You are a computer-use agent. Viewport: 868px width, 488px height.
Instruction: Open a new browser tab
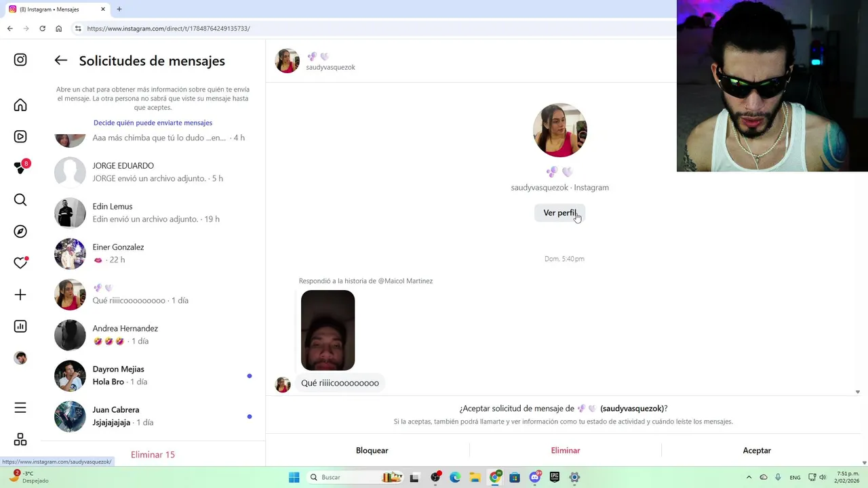tap(119, 9)
